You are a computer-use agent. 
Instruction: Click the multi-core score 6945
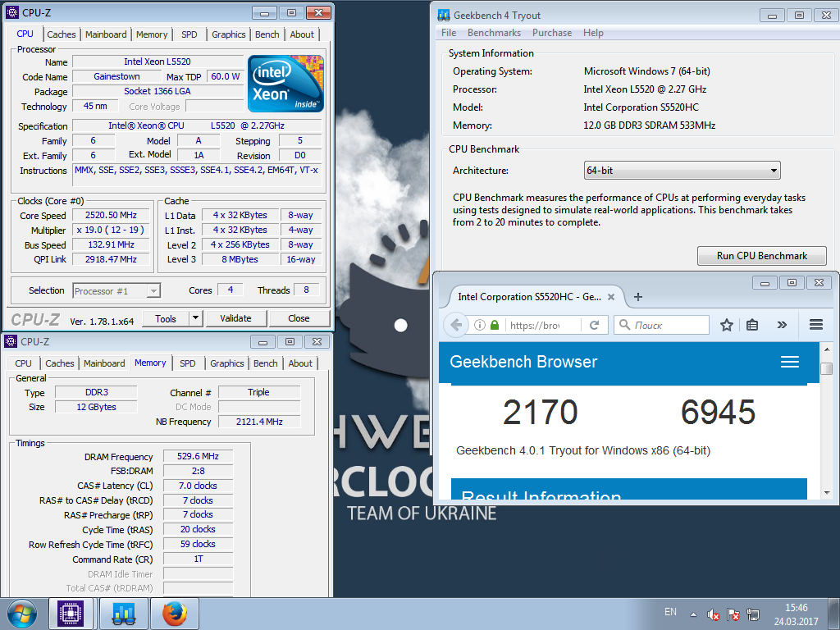(718, 412)
